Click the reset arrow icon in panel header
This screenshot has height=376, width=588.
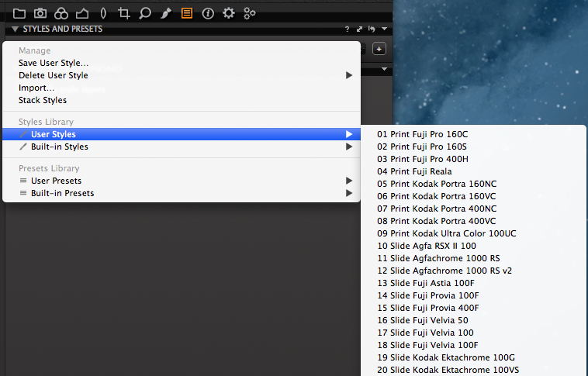coord(372,29)
